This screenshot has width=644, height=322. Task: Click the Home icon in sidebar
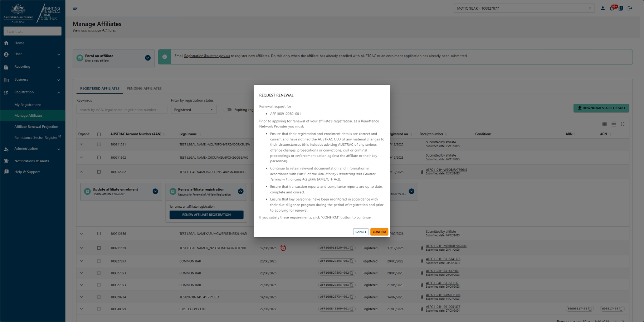click(6, 43)
